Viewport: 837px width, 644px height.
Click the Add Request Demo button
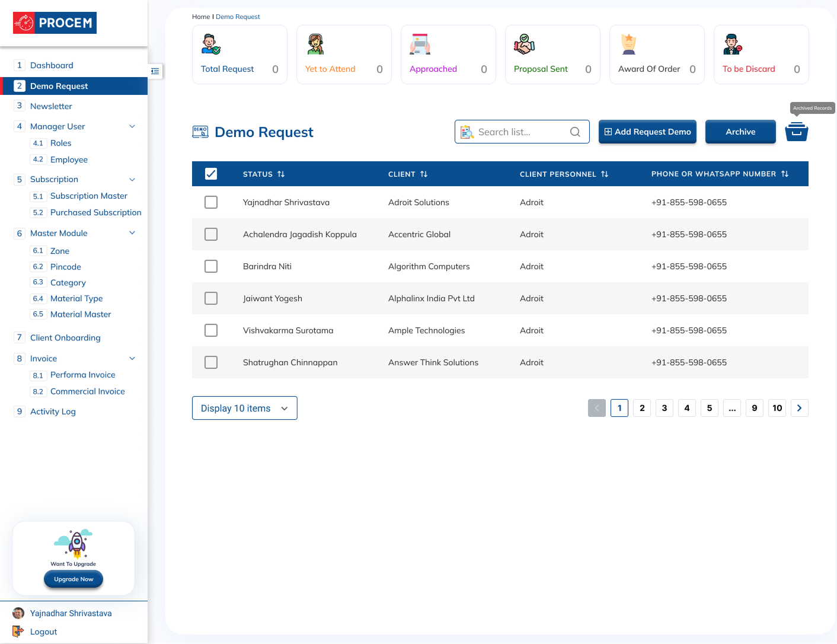pyautogui.click(x=647, y=132)
